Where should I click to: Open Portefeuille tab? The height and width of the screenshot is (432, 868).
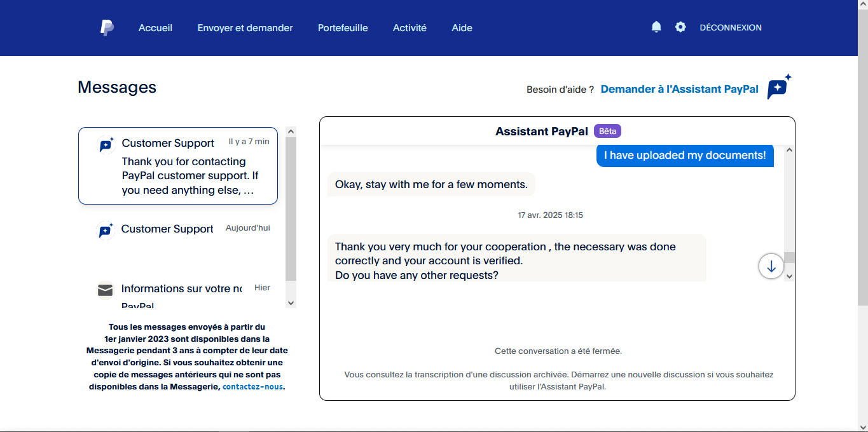click(343, 28)
